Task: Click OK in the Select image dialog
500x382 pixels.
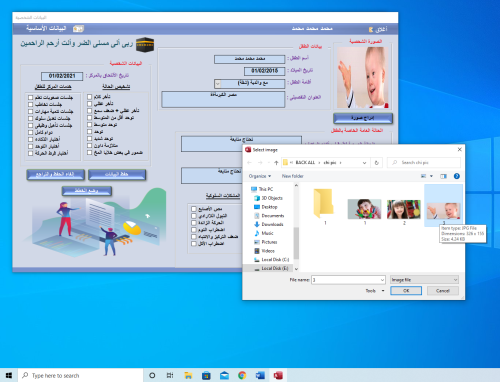Action: [406, 291]
